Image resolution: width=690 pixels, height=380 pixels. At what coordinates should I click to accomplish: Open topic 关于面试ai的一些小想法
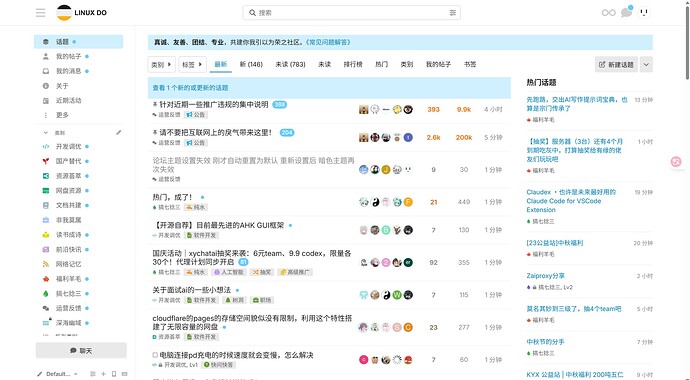coord(191,290)
